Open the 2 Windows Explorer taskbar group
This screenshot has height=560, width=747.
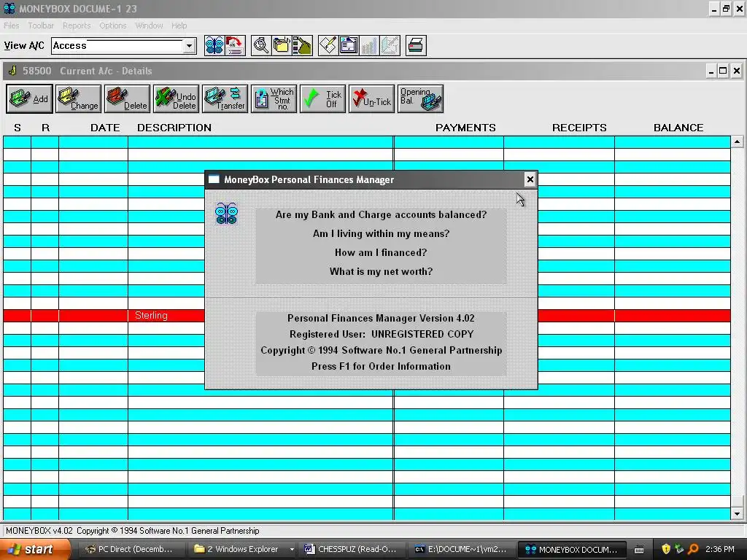tap(242, 550)
